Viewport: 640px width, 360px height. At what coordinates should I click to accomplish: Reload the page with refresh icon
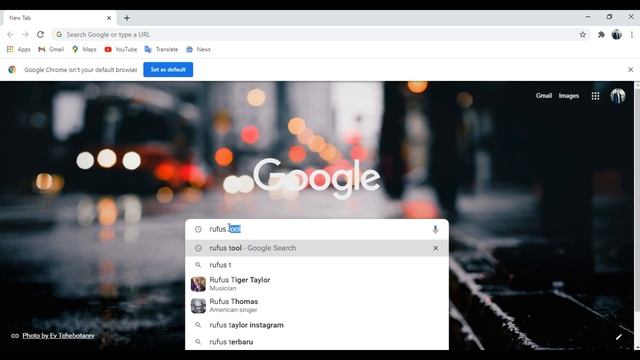[x=40, y=35]
